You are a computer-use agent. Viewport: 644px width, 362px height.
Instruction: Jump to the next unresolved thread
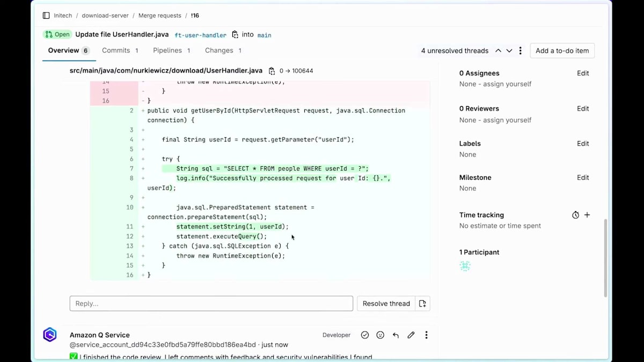pyautogui.click(x=509, y=50)
